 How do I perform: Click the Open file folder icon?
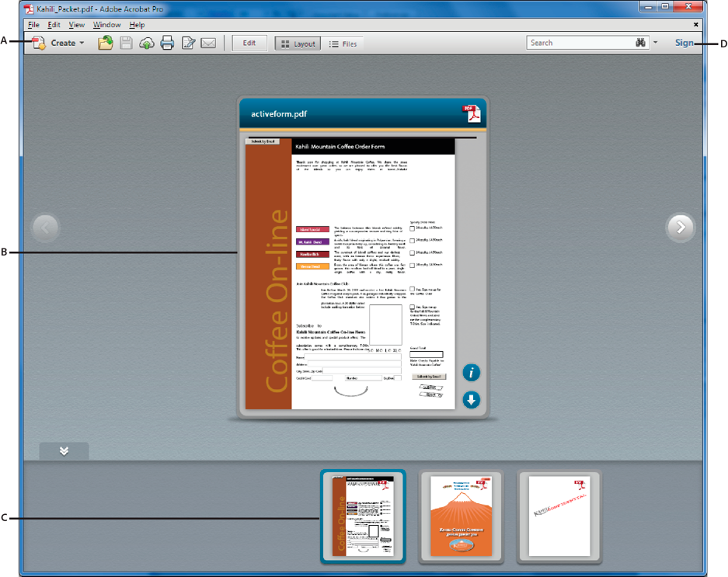106,43
